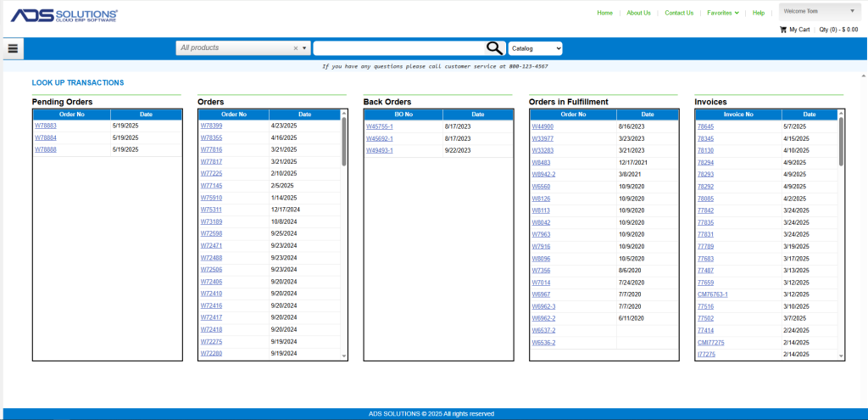Open the About Us page

638,13
